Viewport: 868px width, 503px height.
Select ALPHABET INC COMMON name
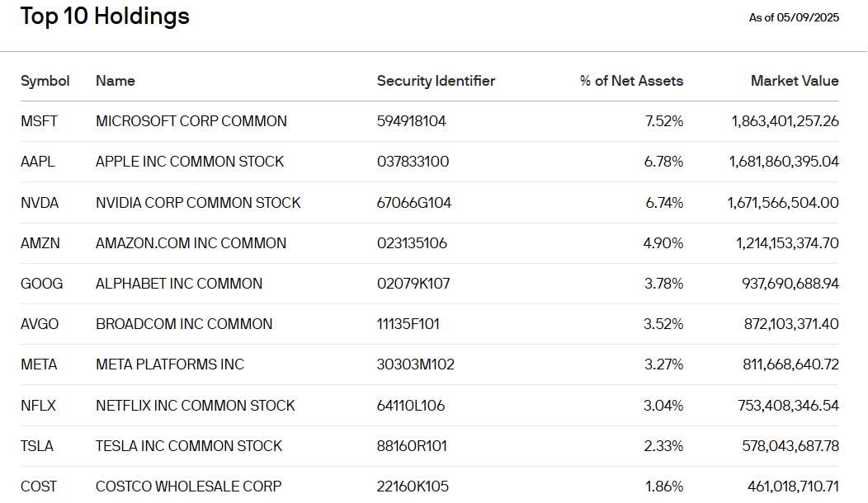(179, 284)
